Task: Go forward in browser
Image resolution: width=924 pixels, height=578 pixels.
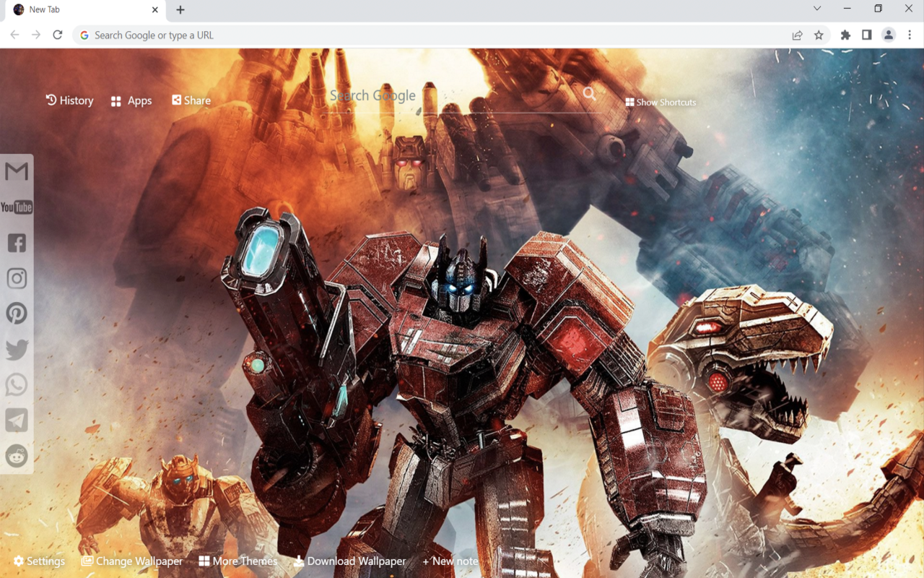Action: tap(36, 35)
